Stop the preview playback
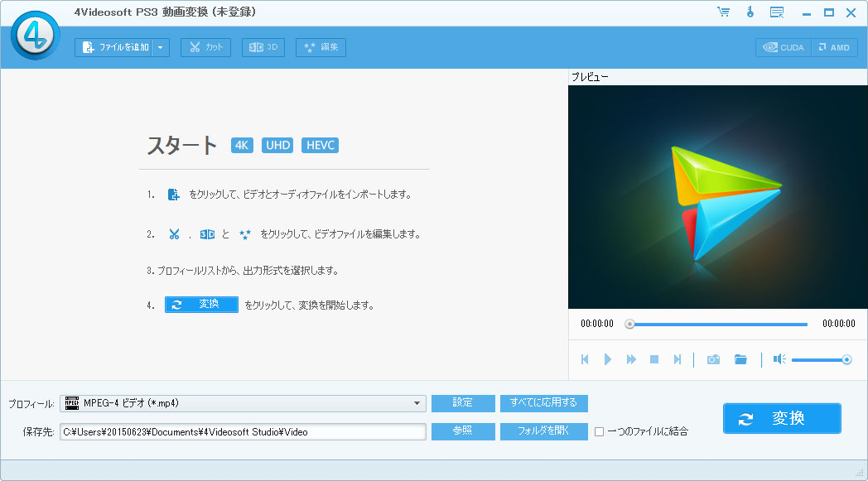This screenshot has width=868, height=481. (x=654, y=360)
